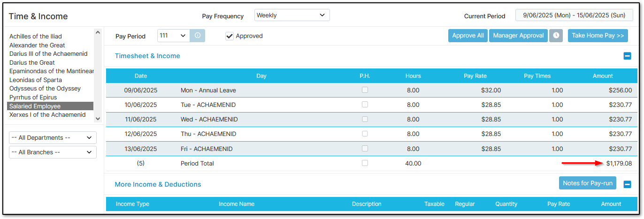Image resolution: width=644 pixels, height=219 pixels.
Task: Open Notes for Pay-run
Action: pos(588,183)
